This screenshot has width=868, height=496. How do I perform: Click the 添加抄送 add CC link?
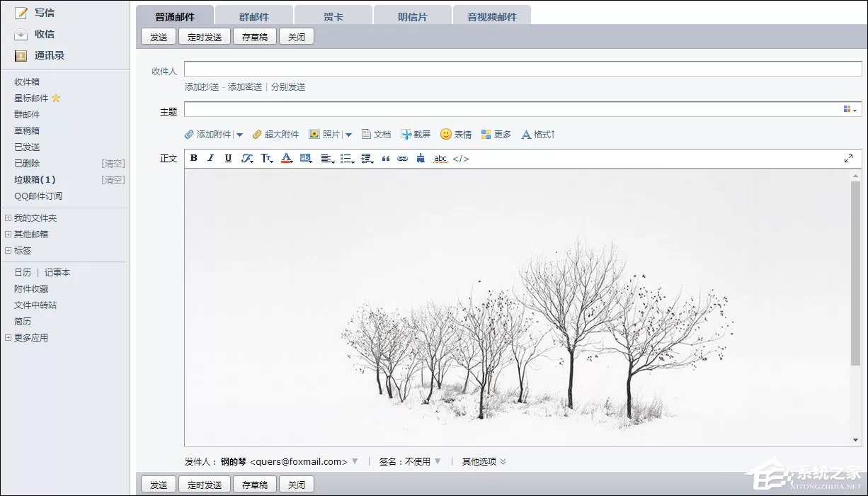pyautogui.click(x=202, y=87)
